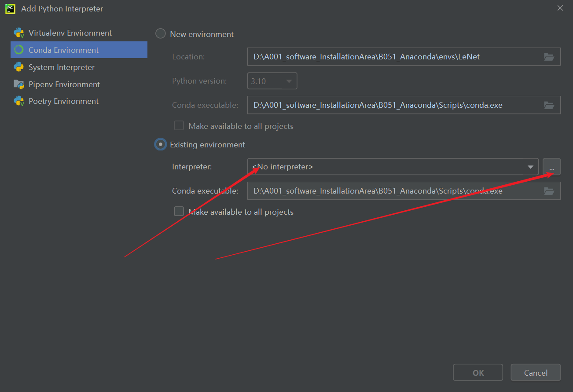Open the Python version 3.10 dropdown
This screenshot has width=573, height=392.
272,81
